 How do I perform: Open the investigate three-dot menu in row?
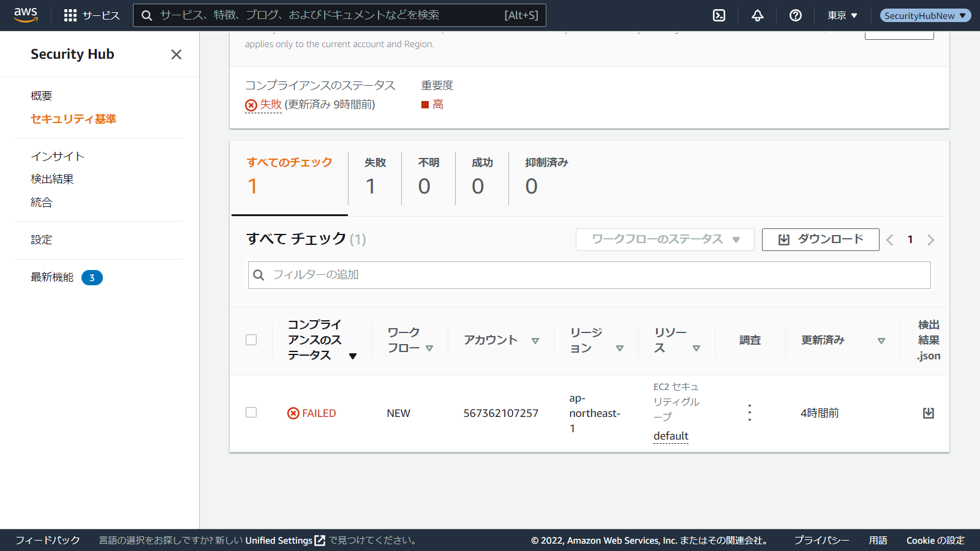click(750, 413)
